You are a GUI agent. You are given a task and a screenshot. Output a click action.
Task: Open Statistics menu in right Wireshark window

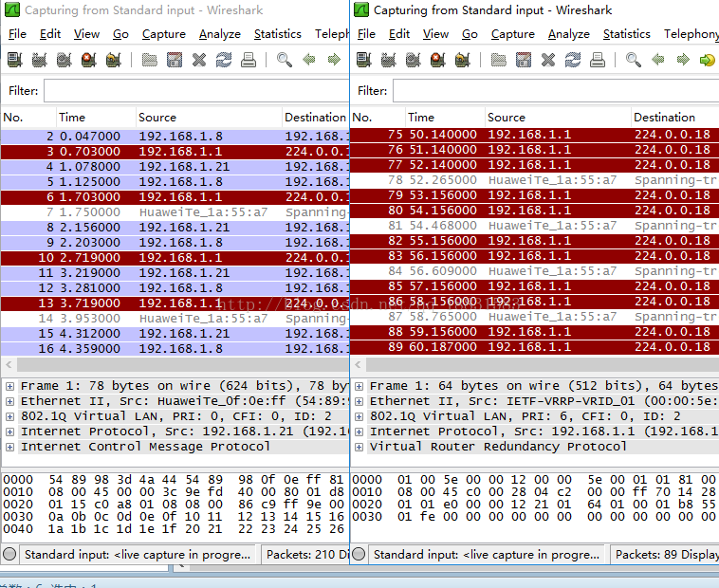626,34
